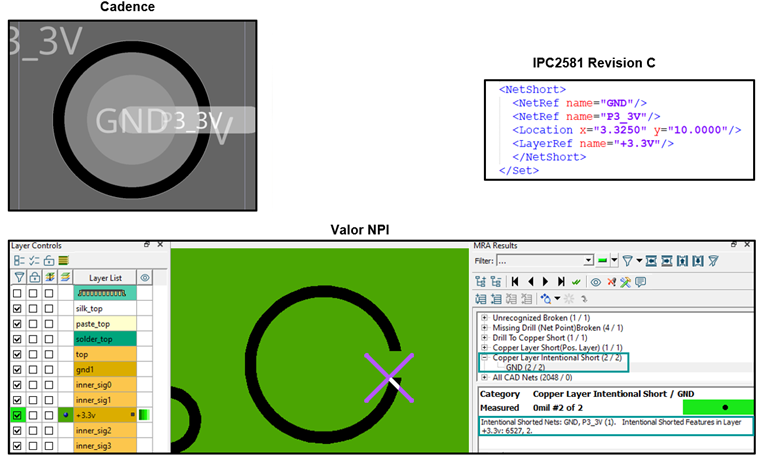Open the comment bubble icon in MRA Results
Screen dimensions: 764x460
point(639,282)
